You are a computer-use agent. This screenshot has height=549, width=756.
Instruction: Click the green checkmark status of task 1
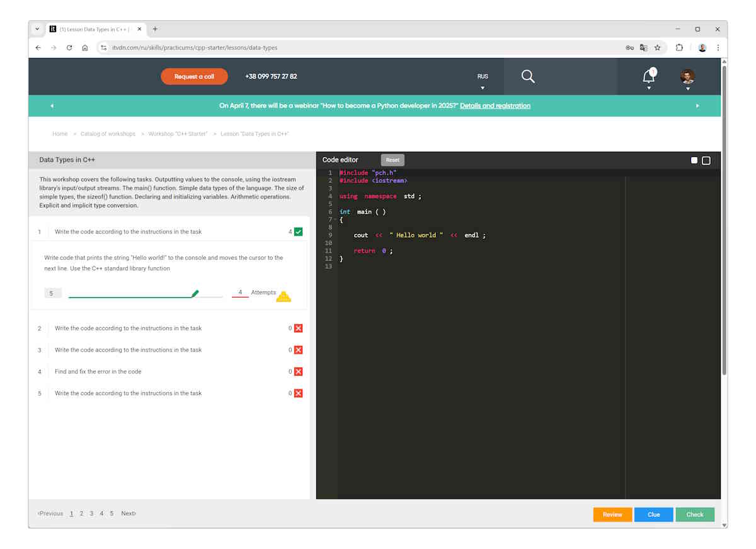tap(299, 232)
